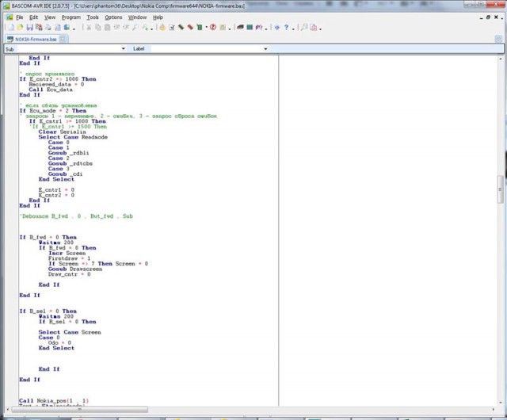Open the Label dropdown list

(x=265, y=49)
